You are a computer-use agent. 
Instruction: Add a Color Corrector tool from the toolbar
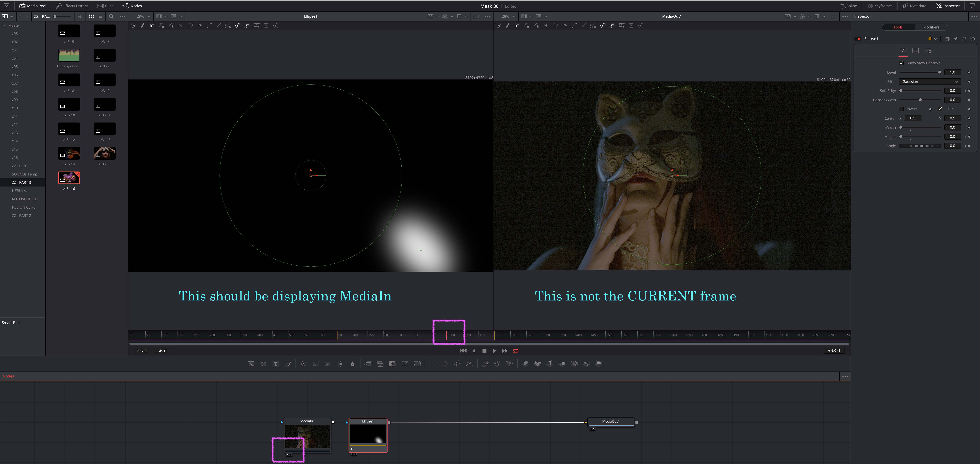pyautogui.click(x=303, y=364)
